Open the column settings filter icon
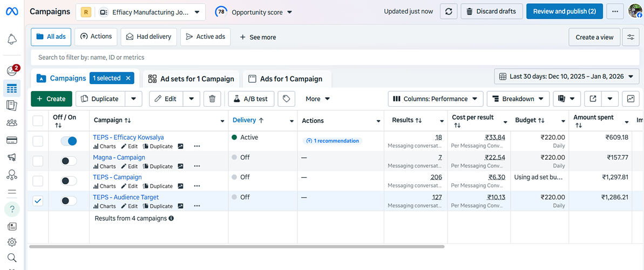The width and height of the screenshot is (644, 270). tap(631, 37)
